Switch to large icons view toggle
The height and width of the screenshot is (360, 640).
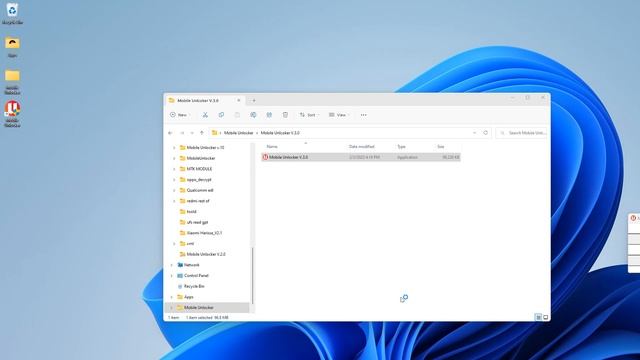pyautogui.click(x=546, y=318)
